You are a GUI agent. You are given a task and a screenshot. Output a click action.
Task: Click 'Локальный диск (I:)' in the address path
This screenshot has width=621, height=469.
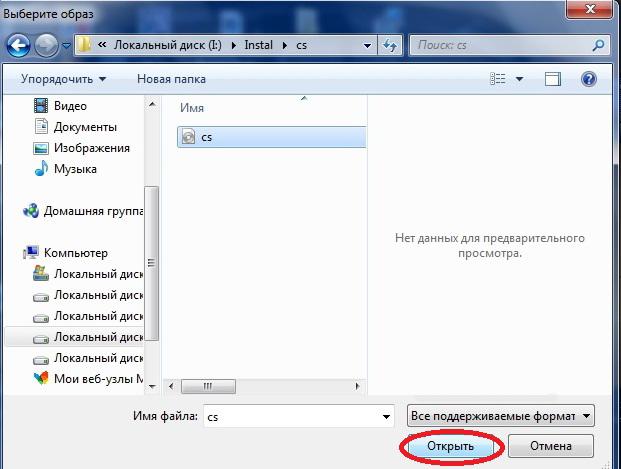[168, 45]
